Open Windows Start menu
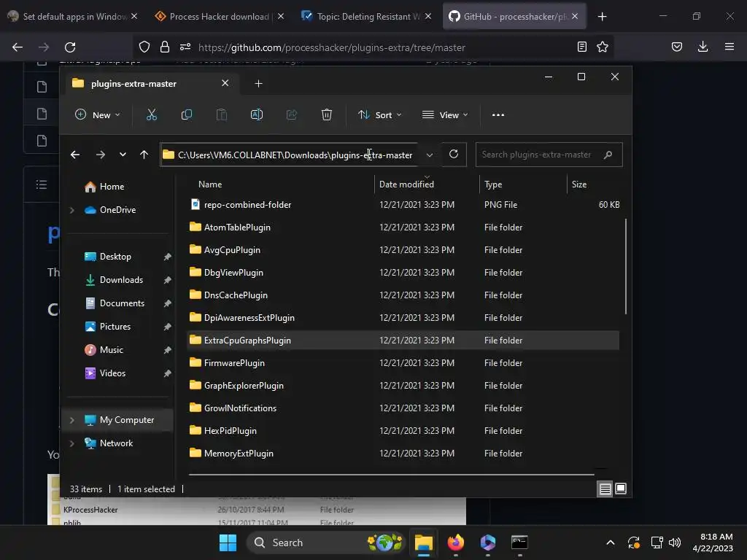This screenshot has height=560, width=747. click(x=228, y=542)
